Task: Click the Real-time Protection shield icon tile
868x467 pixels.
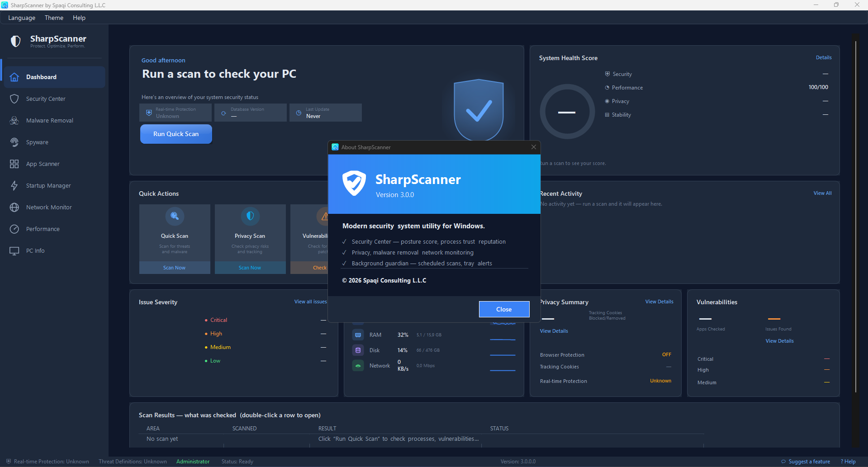Action: [149, 113]
